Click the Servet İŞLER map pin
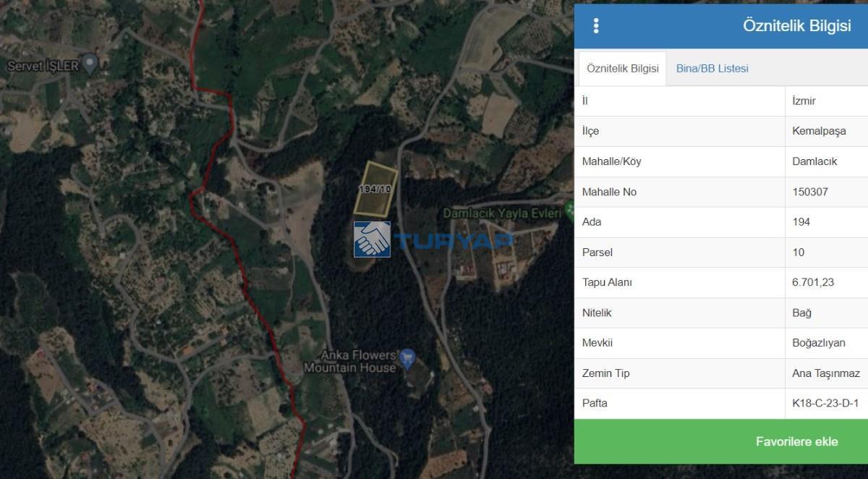The image size is (868, 479). (90, 64)
